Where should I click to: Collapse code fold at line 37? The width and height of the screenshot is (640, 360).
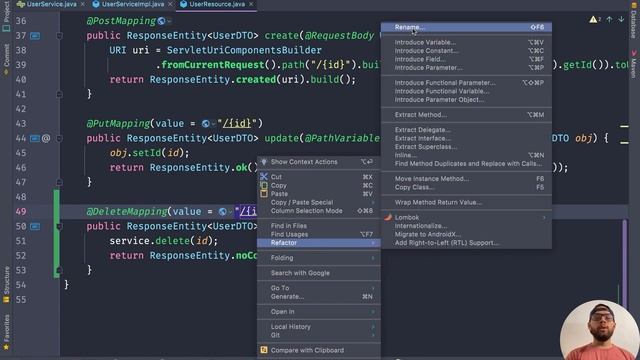click(59, 36)
